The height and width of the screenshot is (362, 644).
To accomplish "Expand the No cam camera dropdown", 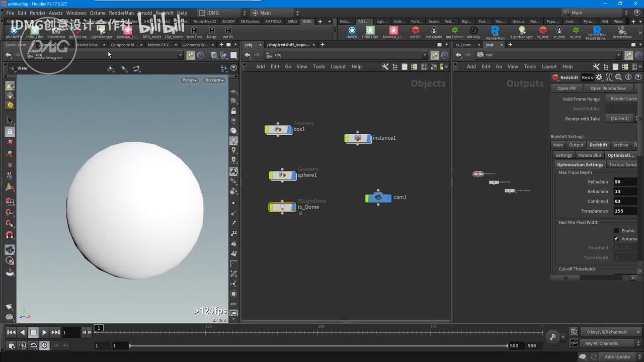I will pos(214,80).
